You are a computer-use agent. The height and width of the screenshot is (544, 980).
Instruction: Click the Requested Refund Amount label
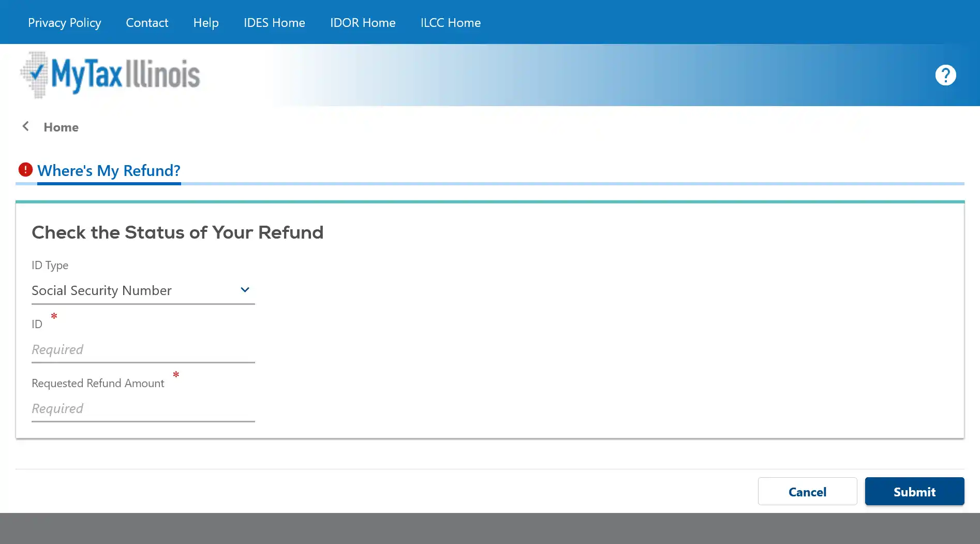[98, 383]
